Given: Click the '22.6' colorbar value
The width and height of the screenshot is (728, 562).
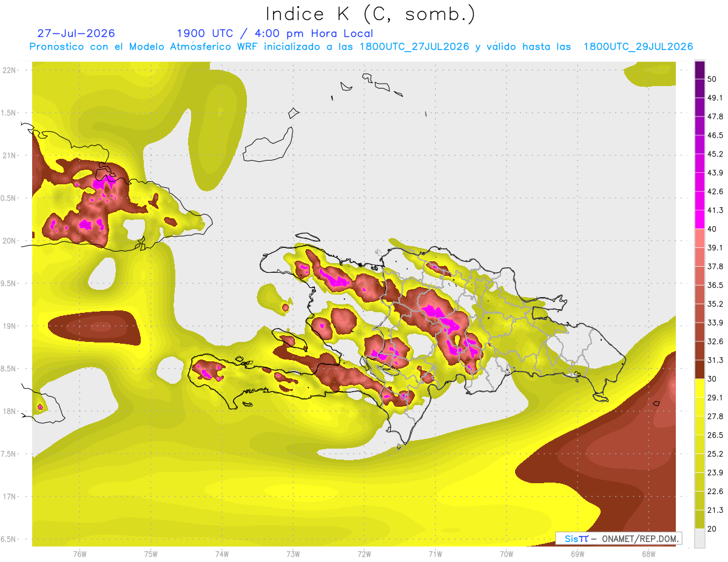Looking at the screenshot, I should (x=715, y=491).
